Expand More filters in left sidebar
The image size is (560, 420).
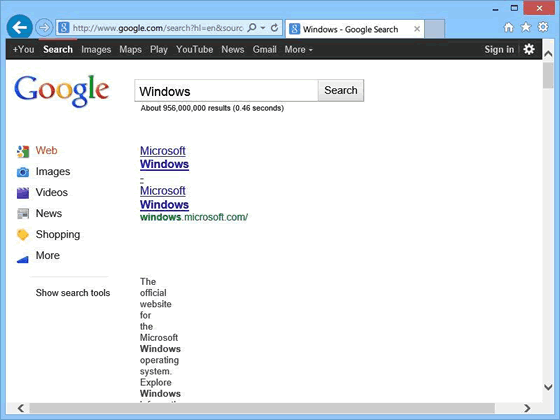tap(48, 255)
